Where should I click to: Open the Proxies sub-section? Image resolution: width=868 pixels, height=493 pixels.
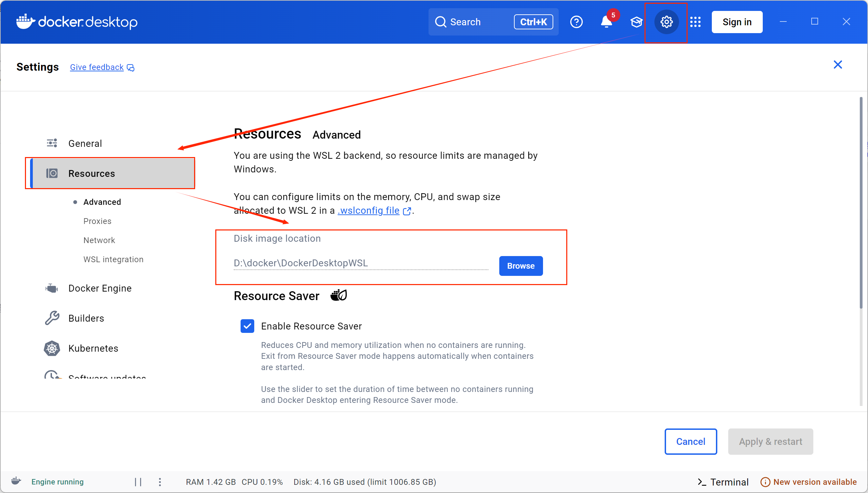(x=97, y=221)
